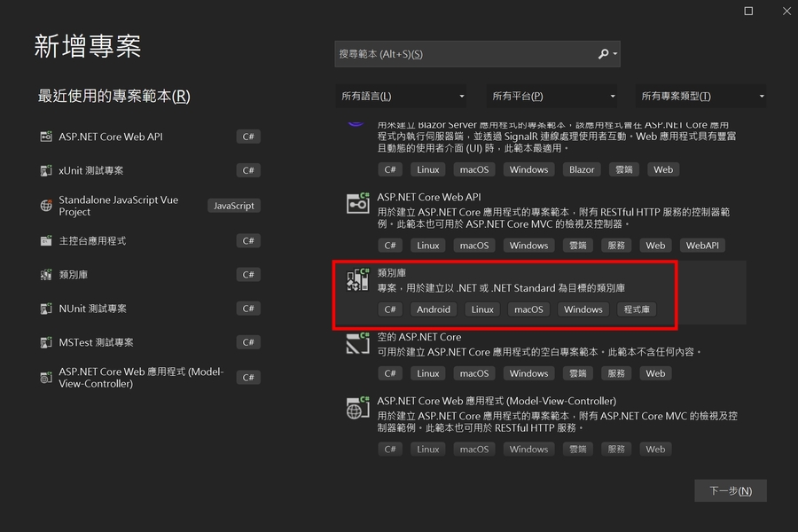The width and height of the screenshot is (798, 532).
Task: Click the WebAPI tag under ASP.NET Core Web API
Action: [701, 245]
